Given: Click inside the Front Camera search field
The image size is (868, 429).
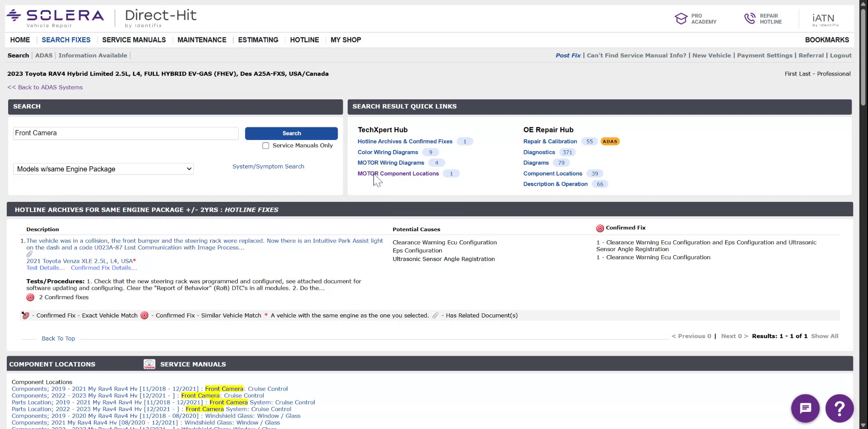Looking at the screenshot, I should (x=125, y=133).
